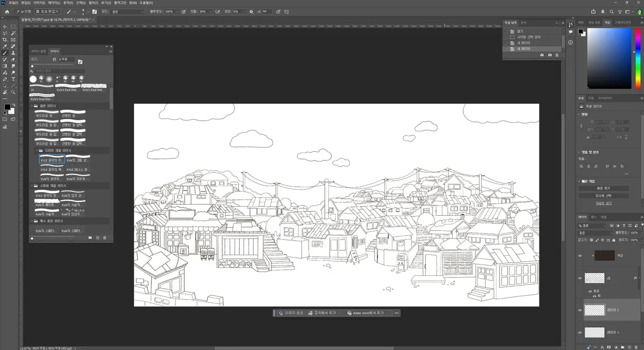Image resolution: width=644 pixels, height=350 pixels.
Task: Collapse the 드라이 재질 브러시 folder
Action: coord(35,150)
